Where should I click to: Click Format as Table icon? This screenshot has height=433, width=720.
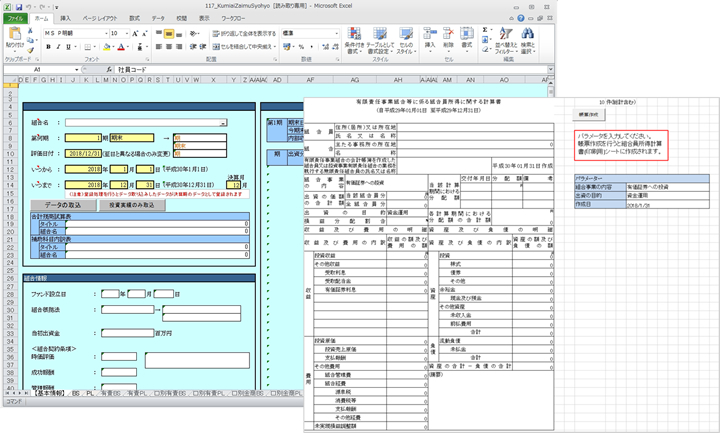coord(380,34)
